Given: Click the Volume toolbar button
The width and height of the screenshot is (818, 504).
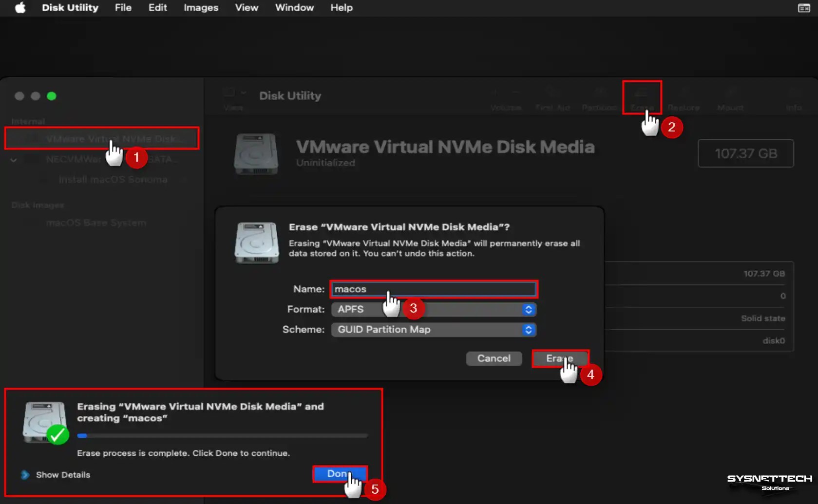Looking at the screenshot, I should tap(506, 99).
